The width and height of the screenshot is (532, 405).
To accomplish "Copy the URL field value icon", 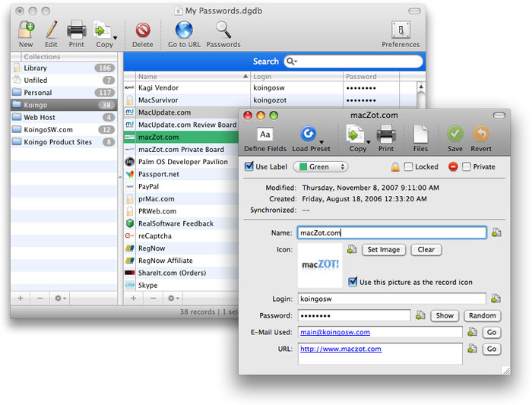I will (472, 348).
